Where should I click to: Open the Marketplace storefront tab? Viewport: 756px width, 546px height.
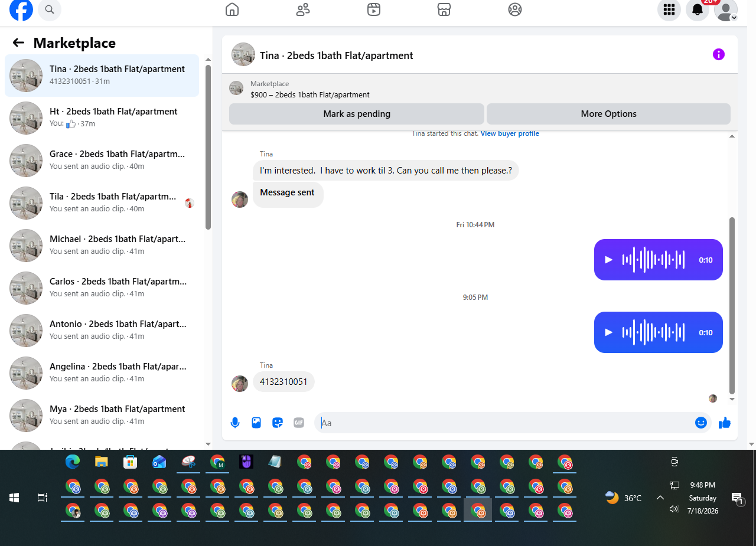click(x=444, y=9)
